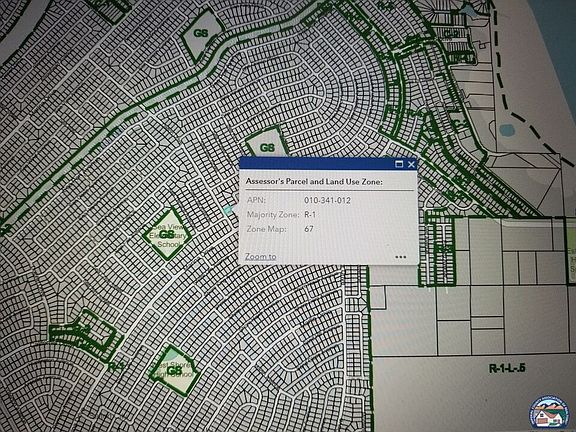
Task: Click the Sea View Elementary School zone
Action: 167,234
